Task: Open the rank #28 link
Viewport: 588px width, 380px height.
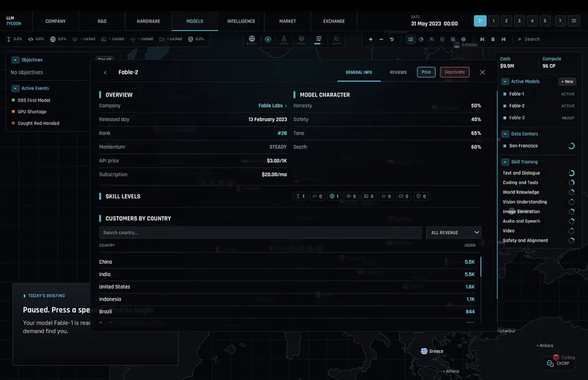Action: pos(282,133)
